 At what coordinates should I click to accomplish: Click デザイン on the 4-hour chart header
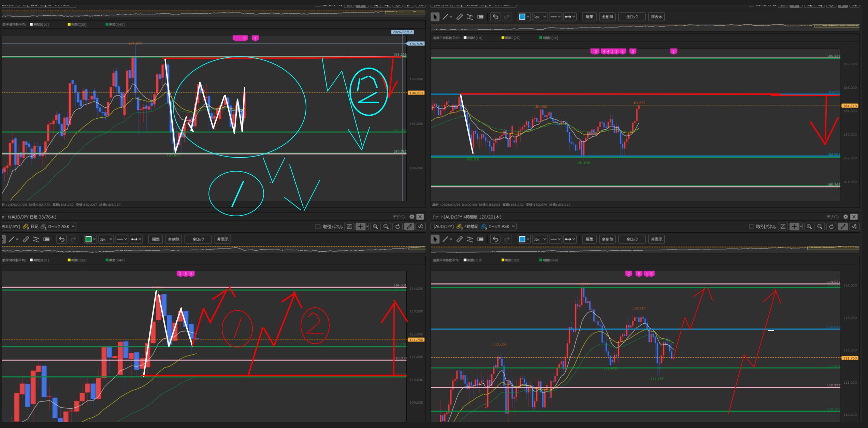833,217
